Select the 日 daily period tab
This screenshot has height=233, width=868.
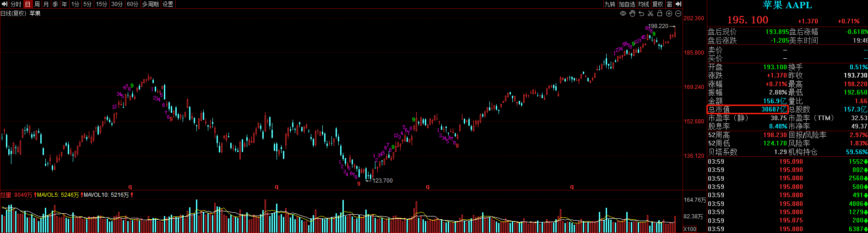click(27, 4)
